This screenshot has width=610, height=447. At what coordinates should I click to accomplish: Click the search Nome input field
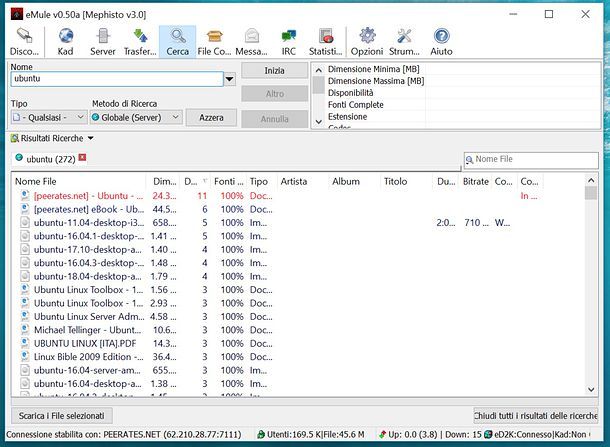[x=117, y=79]
